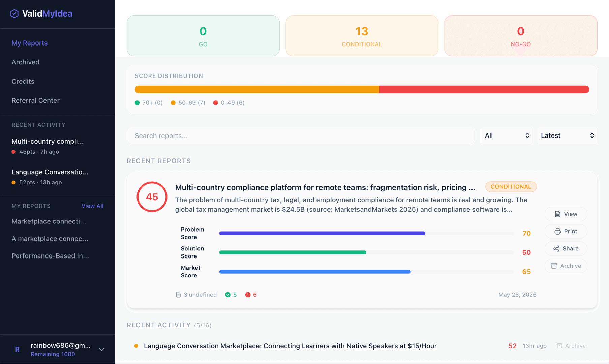Click the red portion of the score distribution bar

[484, 89]
